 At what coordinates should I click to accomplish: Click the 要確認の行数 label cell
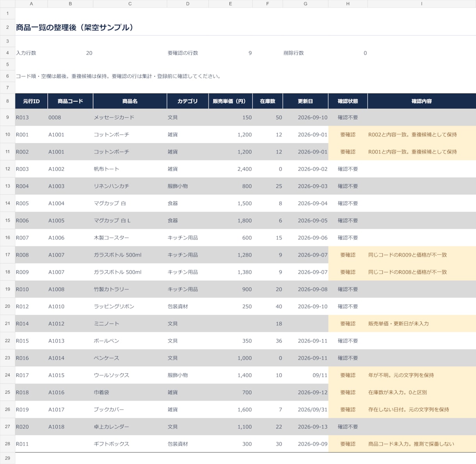[x=183, y=53]
